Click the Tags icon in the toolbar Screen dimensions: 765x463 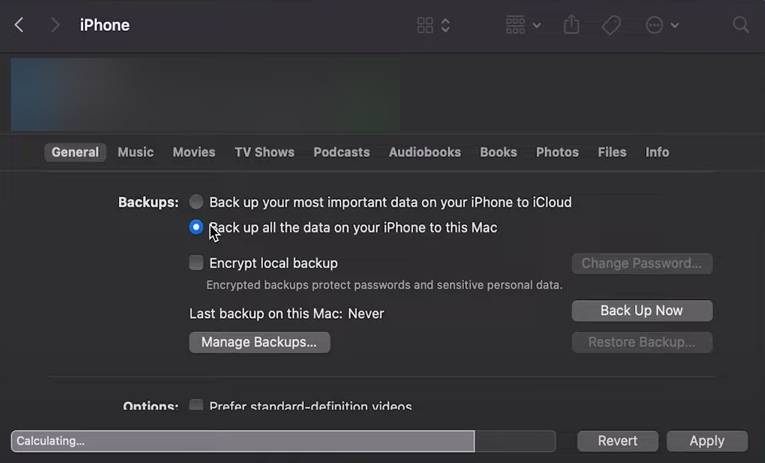click(x=611, y=25)
